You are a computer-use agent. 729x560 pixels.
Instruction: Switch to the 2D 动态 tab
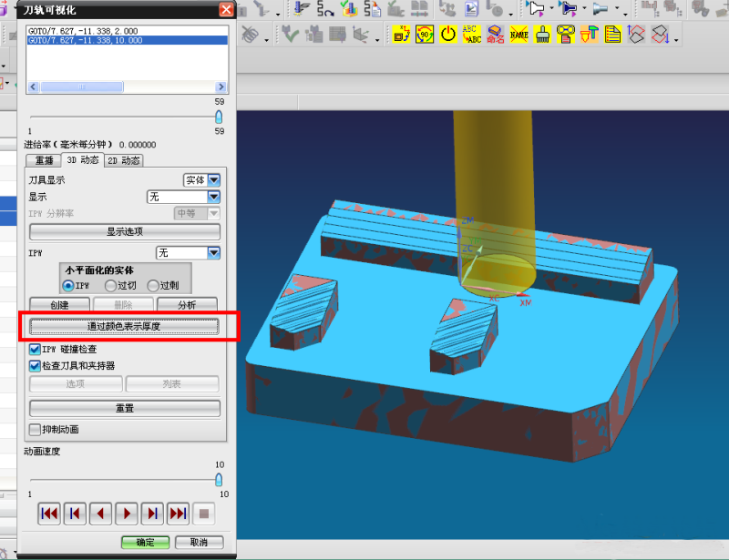[x=123, y=160]
